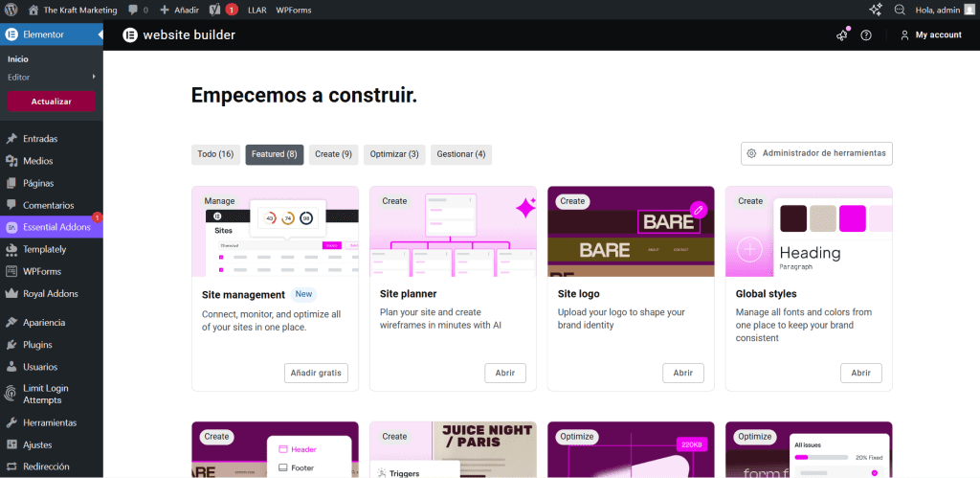Open the What's New icon in Elementor header

[x=842, y=35]
